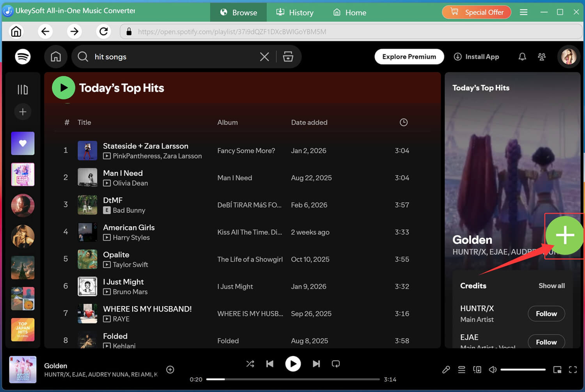Open the Liked Songs playlist thumbnail
Viewport: 585px width, 392px height.
(22, 143)
